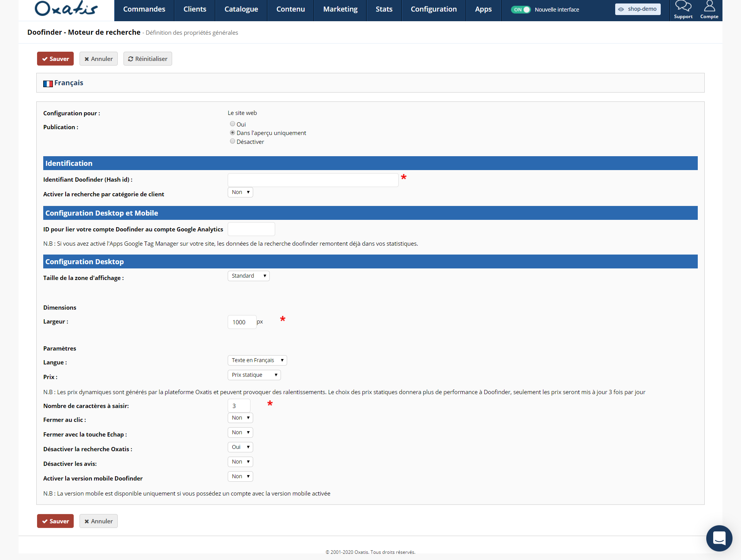Click the Configuration Desktop et Mobile header
The width and height of the screenshot is (741, 560).
click(370, 213)
